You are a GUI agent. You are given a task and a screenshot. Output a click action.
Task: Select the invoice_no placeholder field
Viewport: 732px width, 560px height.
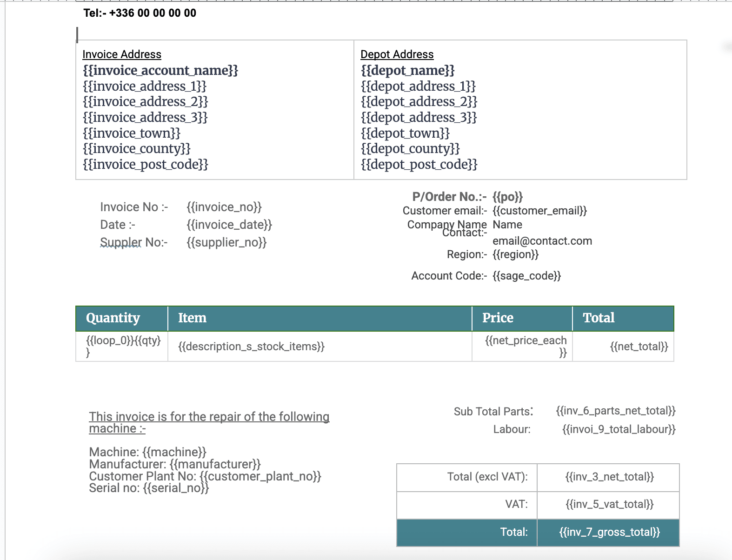pos(224,207)
